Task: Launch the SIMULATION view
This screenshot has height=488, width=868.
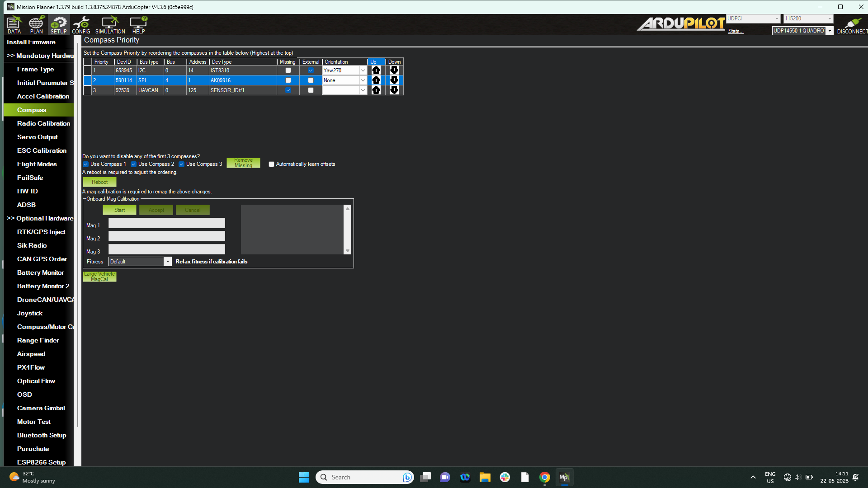Action: pyautogui.click(x=109, y=25)
